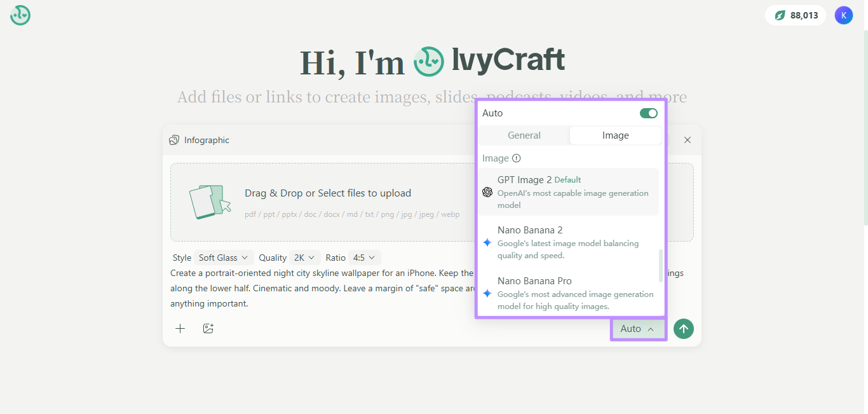Image resolution: width=868 pixels, height=414 pixels.
Task: Click the supported file formats text line
Action: click(x=352, y=214)
